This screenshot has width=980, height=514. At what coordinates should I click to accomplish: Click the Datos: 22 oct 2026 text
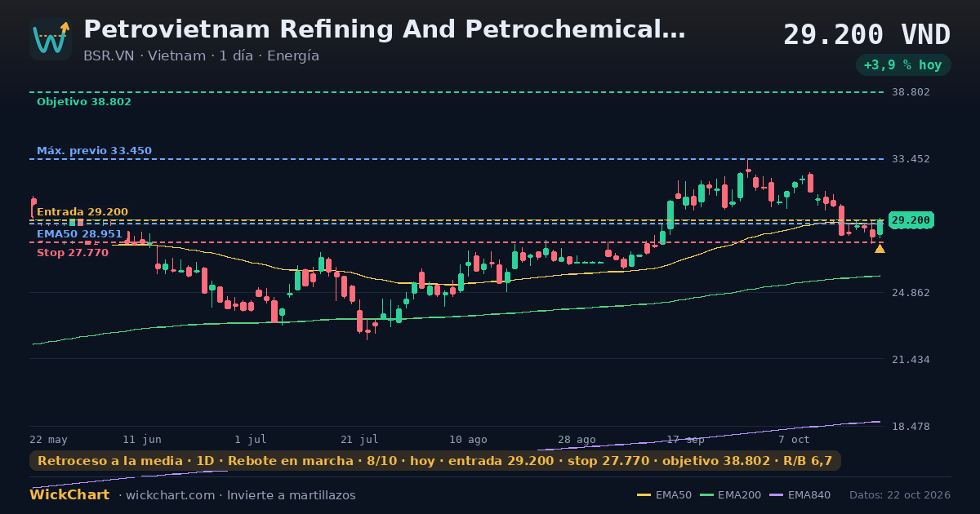900,495
